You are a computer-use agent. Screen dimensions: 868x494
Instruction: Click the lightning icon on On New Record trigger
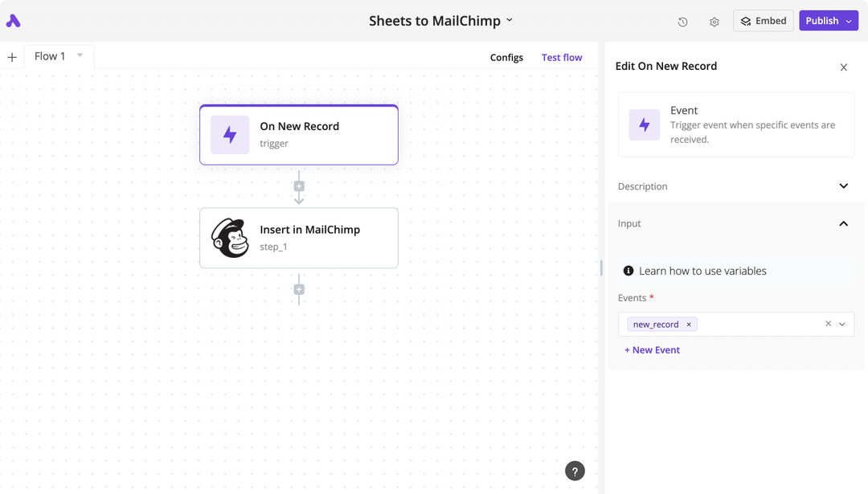click(231, 135)
